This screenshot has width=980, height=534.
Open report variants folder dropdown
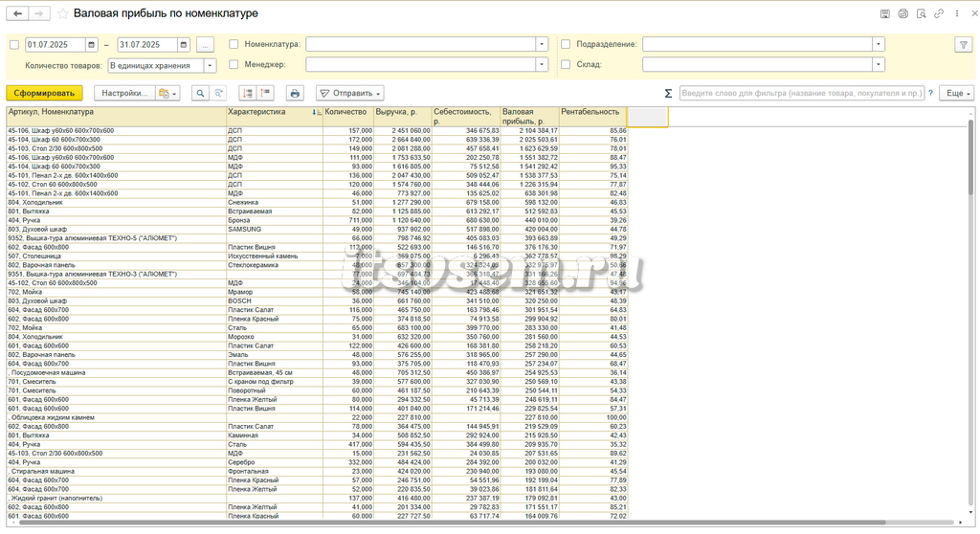point(167,93)
